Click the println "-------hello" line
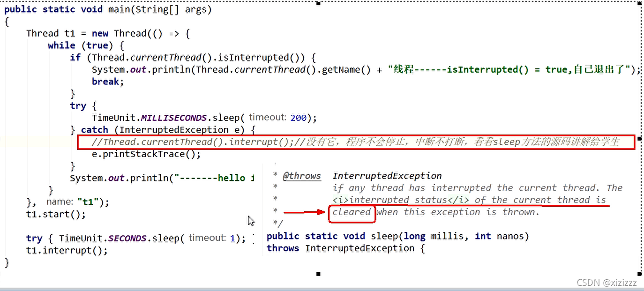The image size is (644, 291). pos(162,178)
